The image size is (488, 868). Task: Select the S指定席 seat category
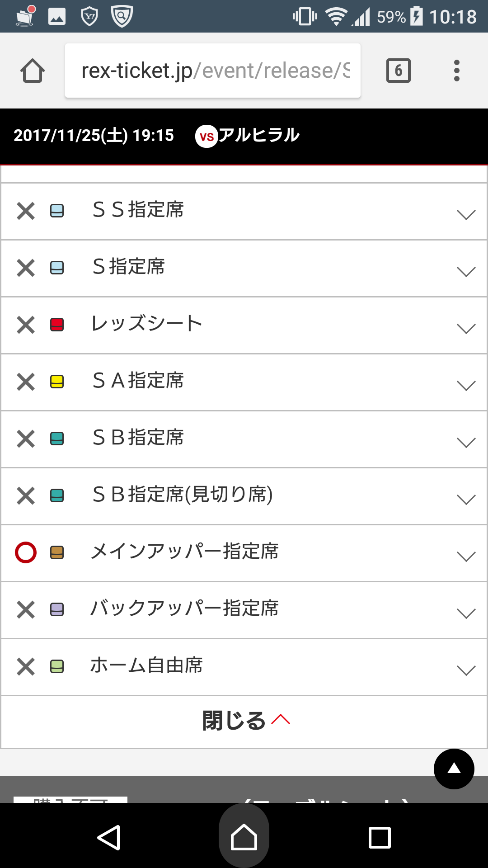pyautogui.click(x=129, y=267)
